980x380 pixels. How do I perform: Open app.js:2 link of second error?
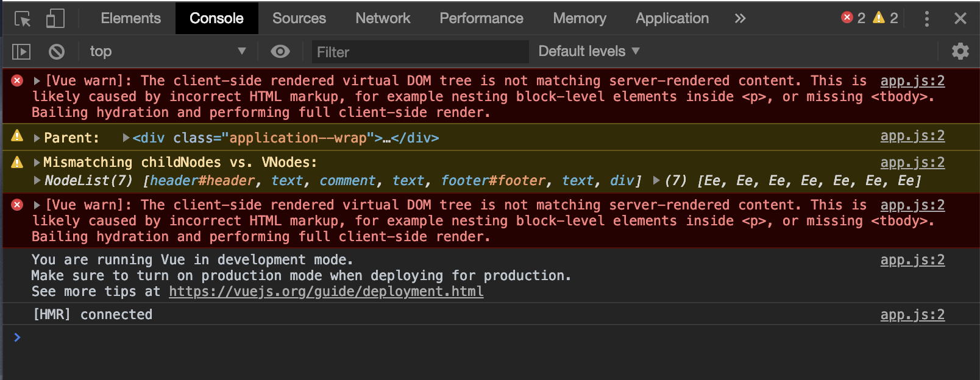(912, 205)
